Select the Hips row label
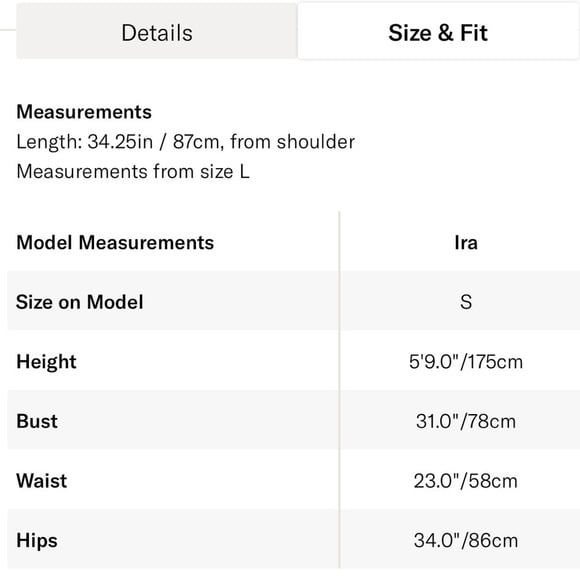Screen dimensions: 580x580 37,540
